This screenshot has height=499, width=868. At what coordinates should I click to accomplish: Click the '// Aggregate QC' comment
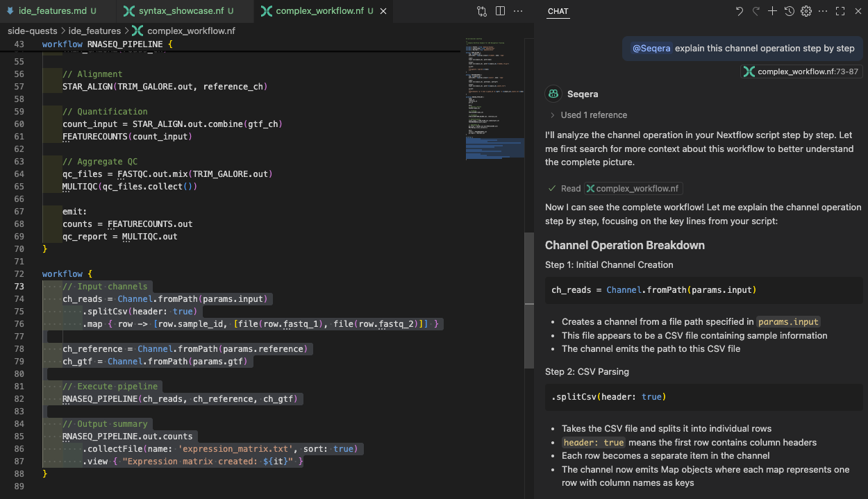100,162
